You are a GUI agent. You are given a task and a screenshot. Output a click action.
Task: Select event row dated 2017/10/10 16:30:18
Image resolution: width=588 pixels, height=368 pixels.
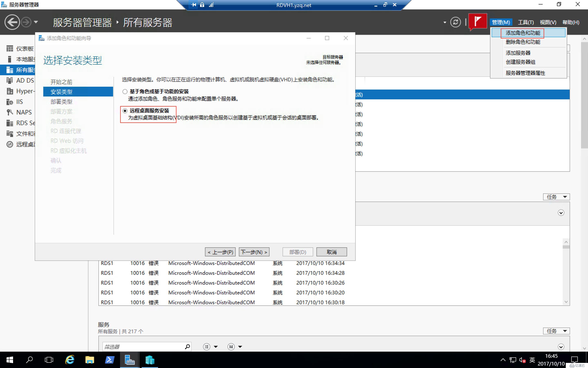pyautogui.click(x=331, y=302)
